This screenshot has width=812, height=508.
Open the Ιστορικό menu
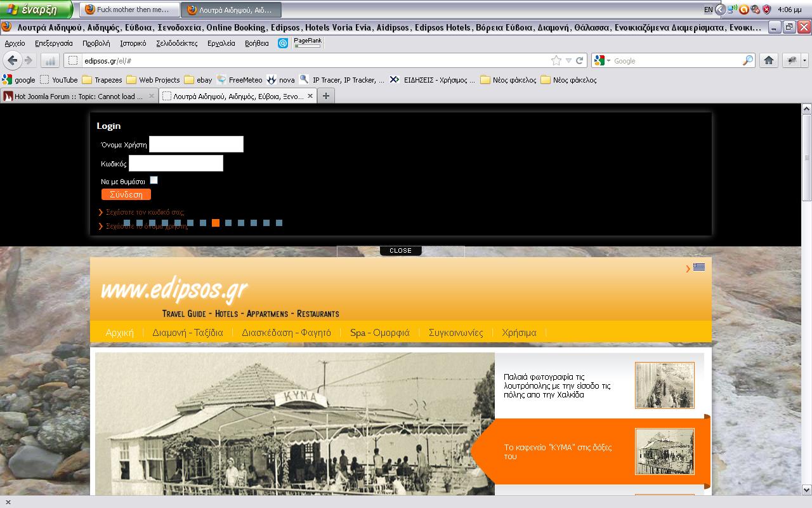pos(133,43)
